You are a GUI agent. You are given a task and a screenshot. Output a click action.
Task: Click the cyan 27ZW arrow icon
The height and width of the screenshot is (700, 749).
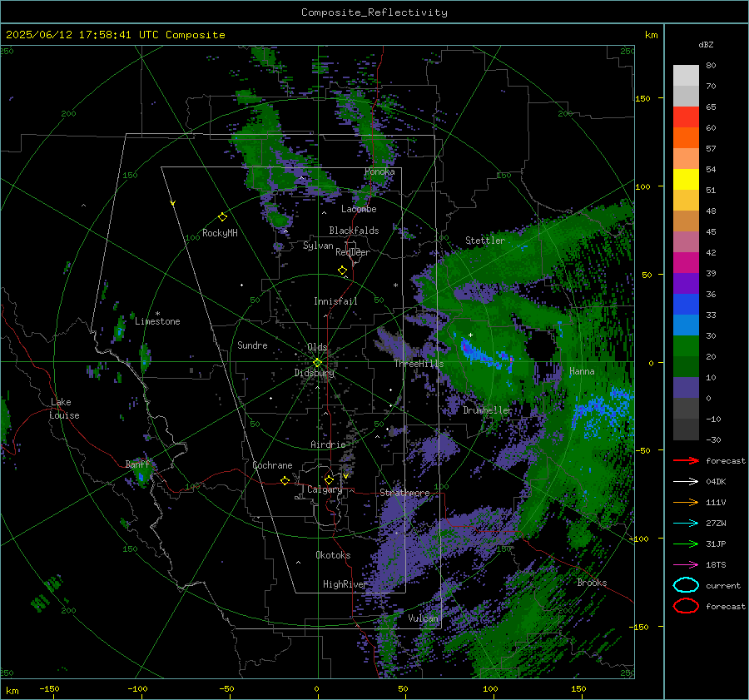(x=686, y=524)
